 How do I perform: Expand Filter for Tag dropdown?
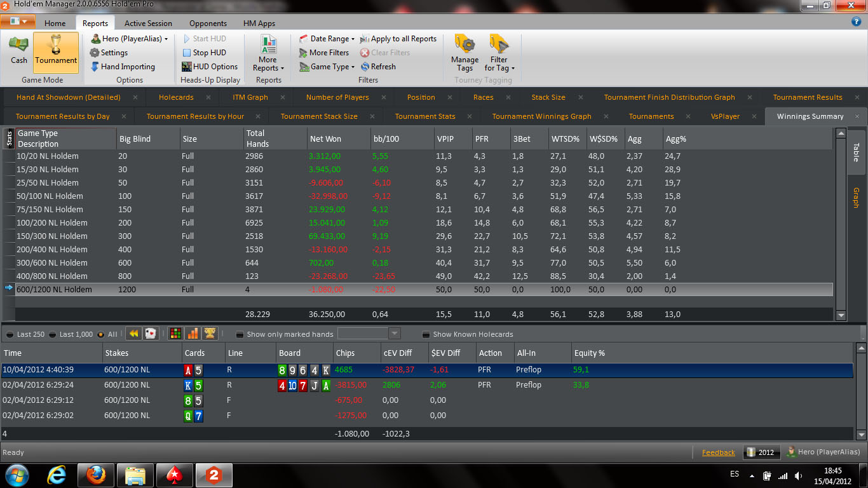tap(499, 53)
